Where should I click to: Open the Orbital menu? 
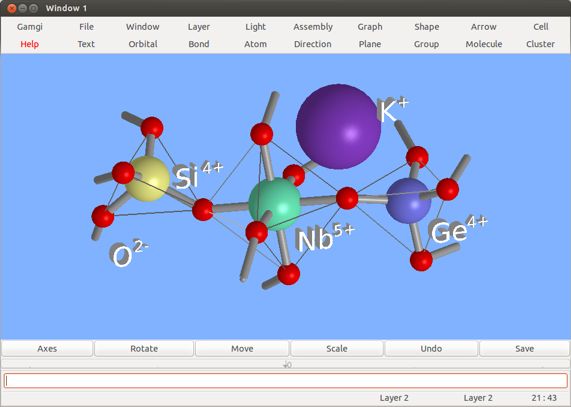pos(143,44)
